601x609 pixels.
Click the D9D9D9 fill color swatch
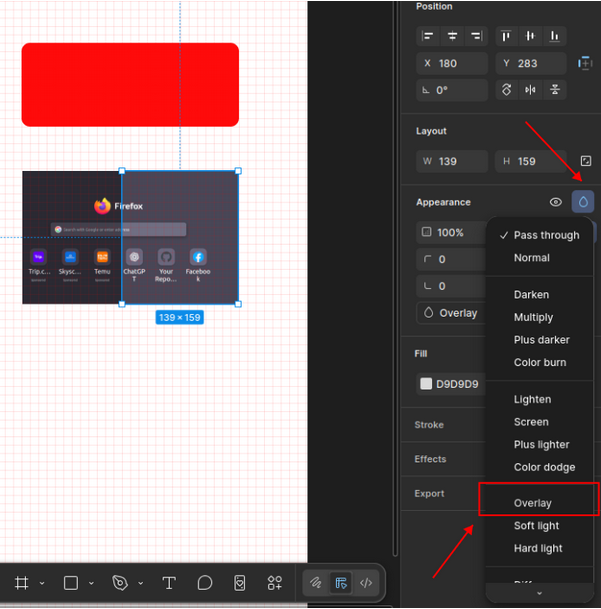[426, 384]
